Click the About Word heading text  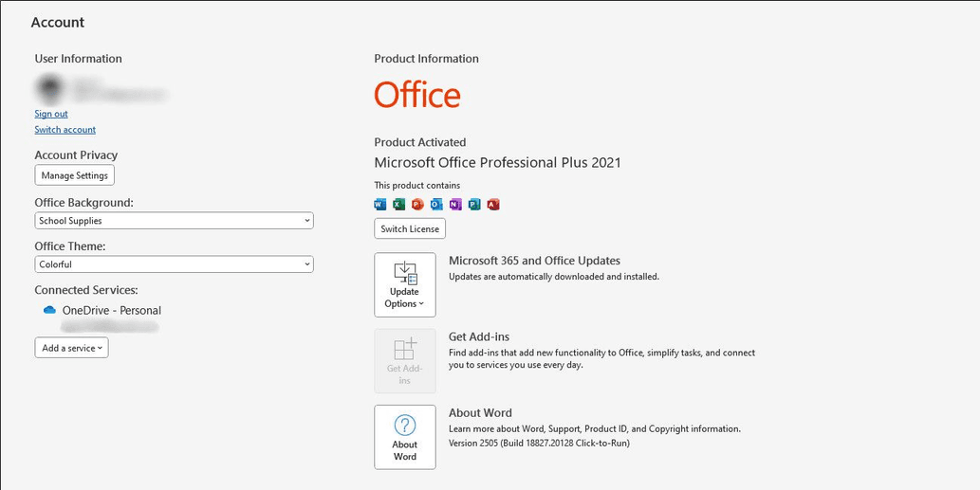[x=480, y=413]
